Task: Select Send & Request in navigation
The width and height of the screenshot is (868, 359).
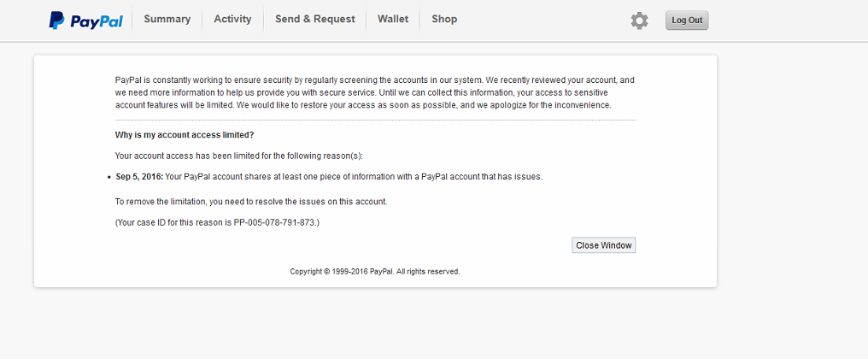Action: [315, 19]
